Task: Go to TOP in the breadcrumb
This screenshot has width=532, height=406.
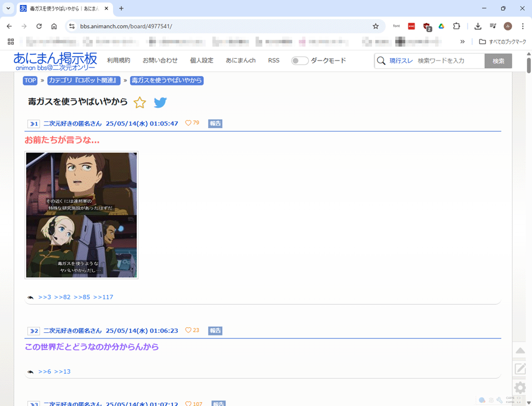Action: pyautogui.click(x=30, y=80)
